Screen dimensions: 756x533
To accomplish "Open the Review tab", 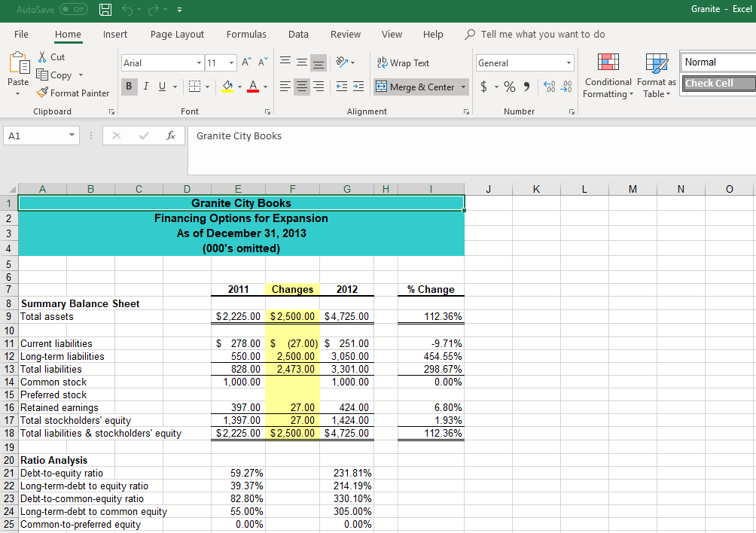I will pyautogui.click(x=345, y=34).
